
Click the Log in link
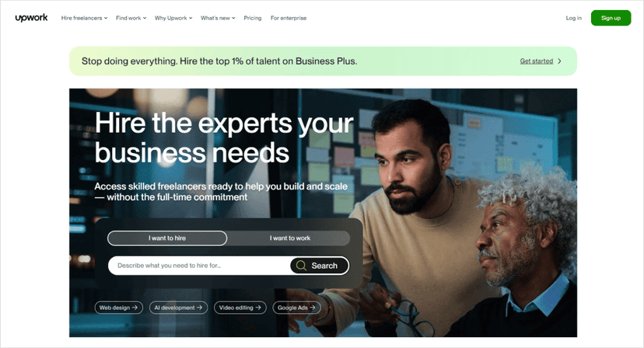(573, 18)
